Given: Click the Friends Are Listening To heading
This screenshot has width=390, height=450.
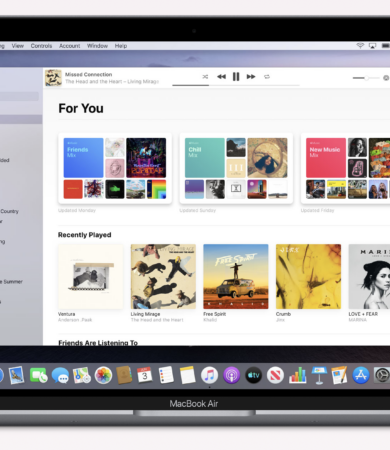Looking at the screenshot, I should pyautogui.click(x=98, y=342).
